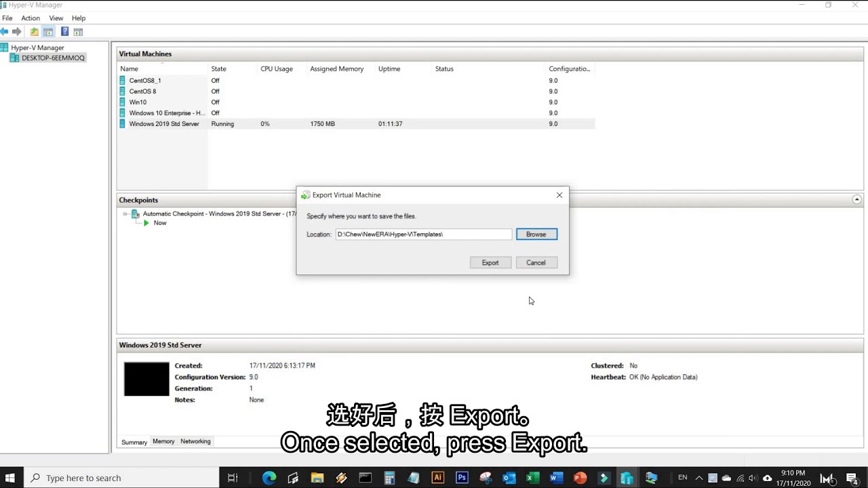868x488 pixels.
Task: Click the Automatic Checkpoint icon
Action: click(135, 213)
